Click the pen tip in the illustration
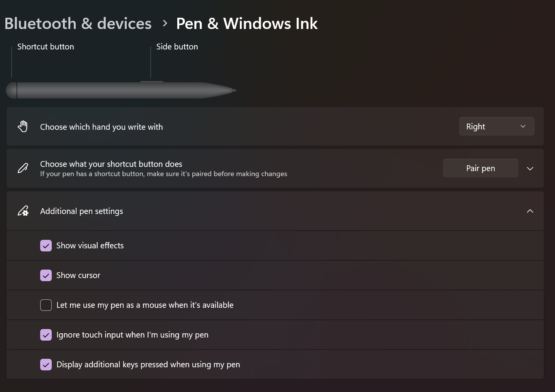This screenshot has width=555, height=392. [234, 90]
